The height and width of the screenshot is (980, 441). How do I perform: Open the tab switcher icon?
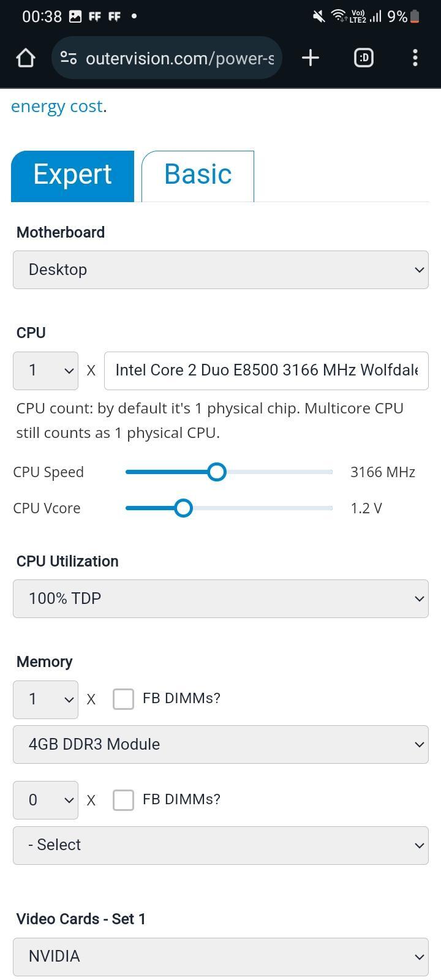point(364,58)
